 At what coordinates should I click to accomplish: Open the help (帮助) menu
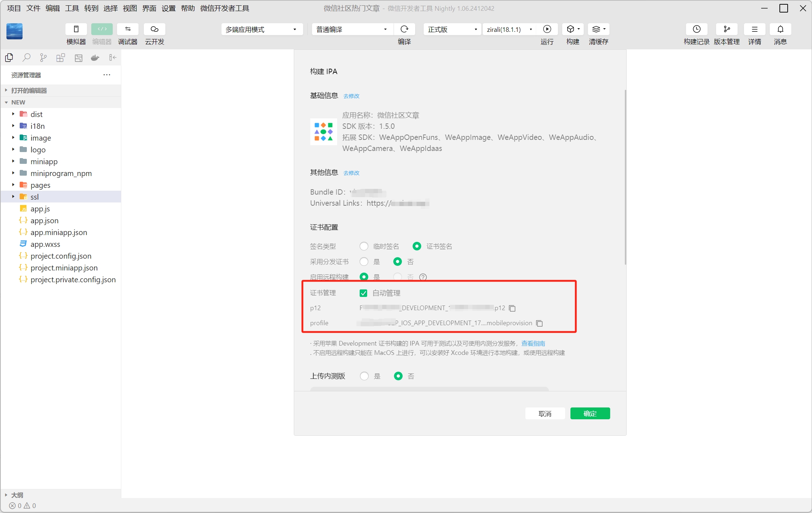click(x=188, y=8)
